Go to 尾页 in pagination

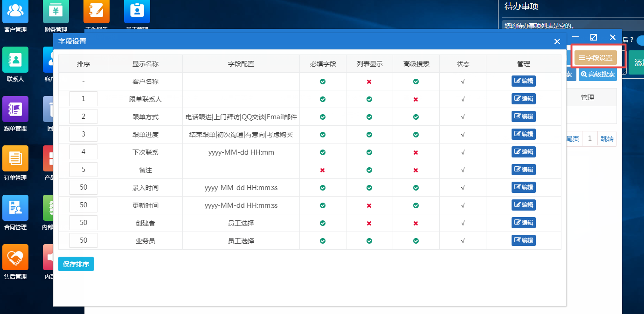573,139
